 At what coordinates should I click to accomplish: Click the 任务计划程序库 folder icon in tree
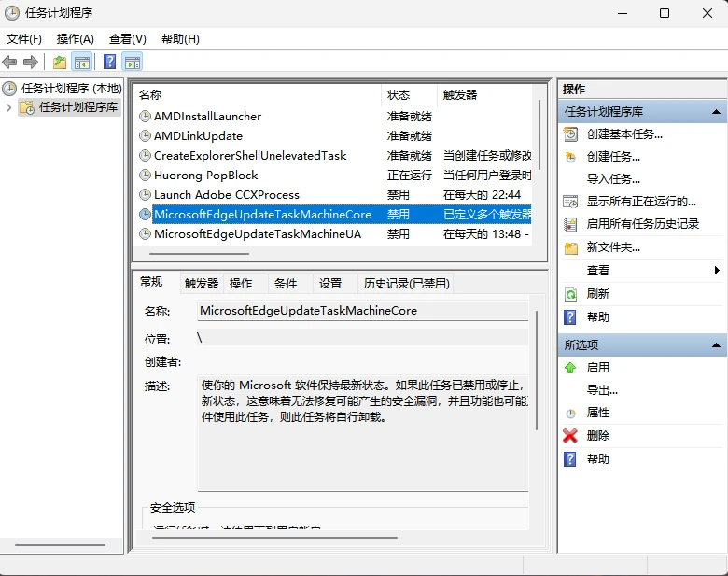[x=27, y=107]
